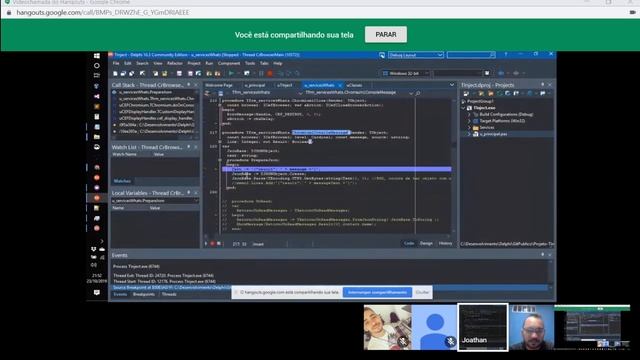Close the u_servicesWhats editor tab
The width and height of the screenshot is (640, 360).
tap(340, 85)
